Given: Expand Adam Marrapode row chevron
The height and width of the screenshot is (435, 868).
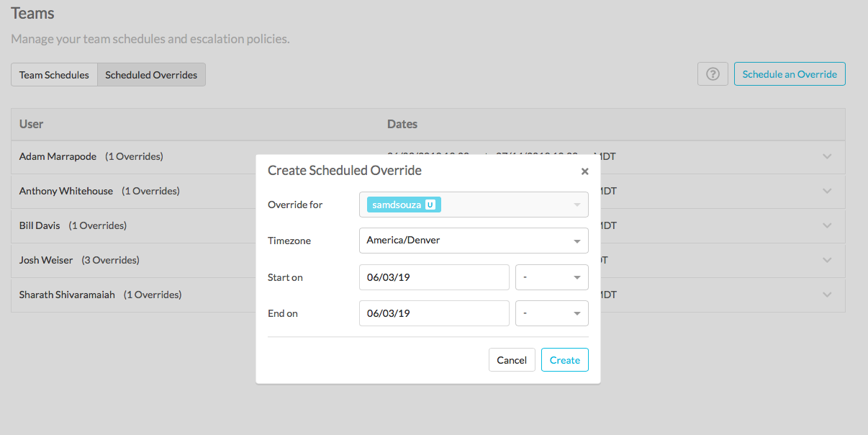Looking at the screenshot, I should click(x=827, y=156).
